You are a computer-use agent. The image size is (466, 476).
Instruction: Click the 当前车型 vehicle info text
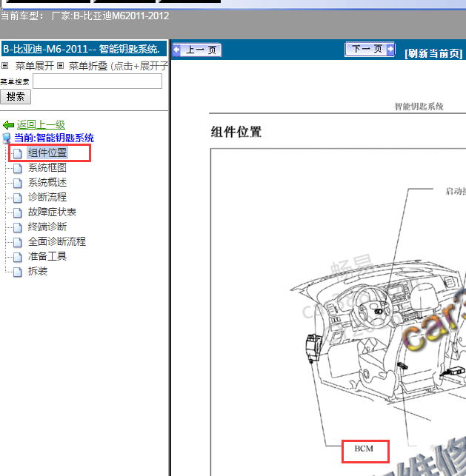point(84,16)
